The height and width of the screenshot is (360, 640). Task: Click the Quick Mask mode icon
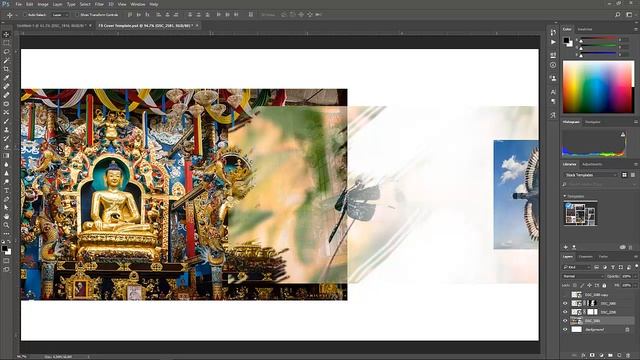[x=6, y=260]
